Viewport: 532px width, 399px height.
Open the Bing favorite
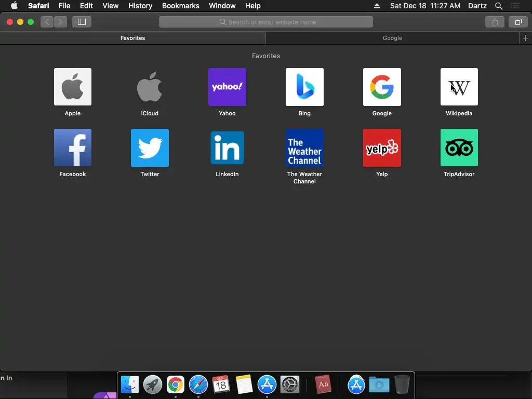click(x=304, y=87)
